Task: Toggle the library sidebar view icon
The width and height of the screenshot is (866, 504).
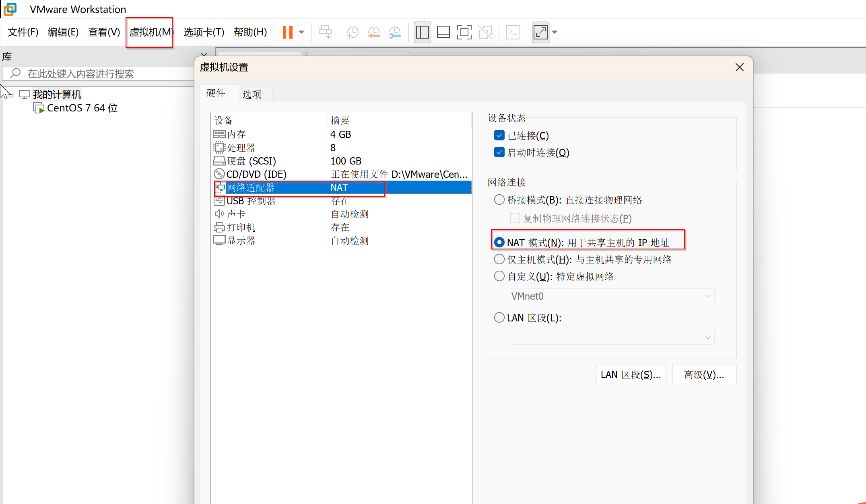Action: (x=422, y=32)
